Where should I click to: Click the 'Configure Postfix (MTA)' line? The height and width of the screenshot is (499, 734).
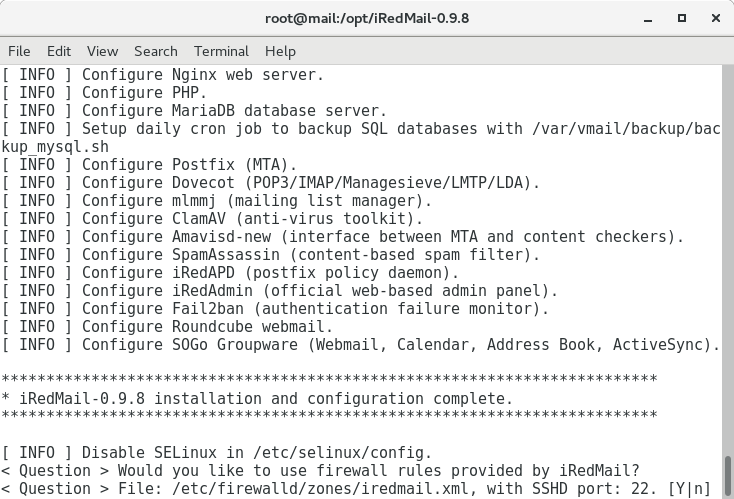[149, 165]
